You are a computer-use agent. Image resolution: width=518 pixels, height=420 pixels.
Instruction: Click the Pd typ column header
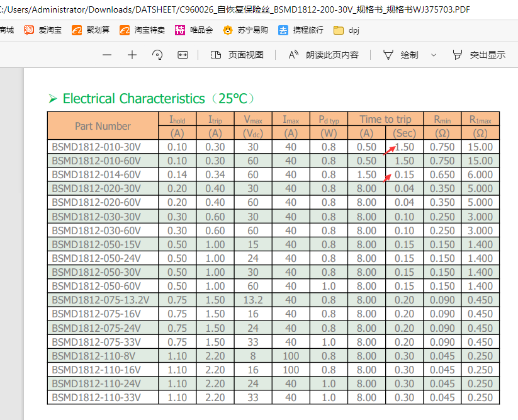click(329, 119)
